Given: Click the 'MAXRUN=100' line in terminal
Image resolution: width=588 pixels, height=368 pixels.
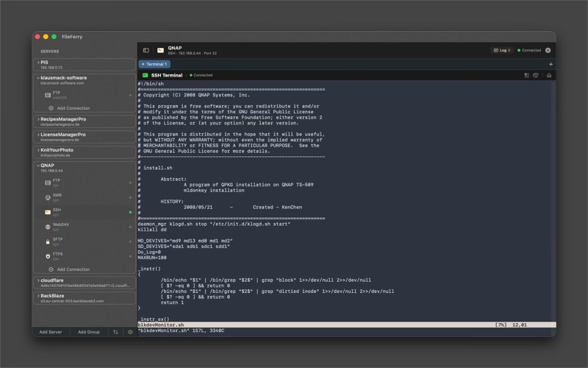Looking at the screenshot, I should click(x=152, y=258).
